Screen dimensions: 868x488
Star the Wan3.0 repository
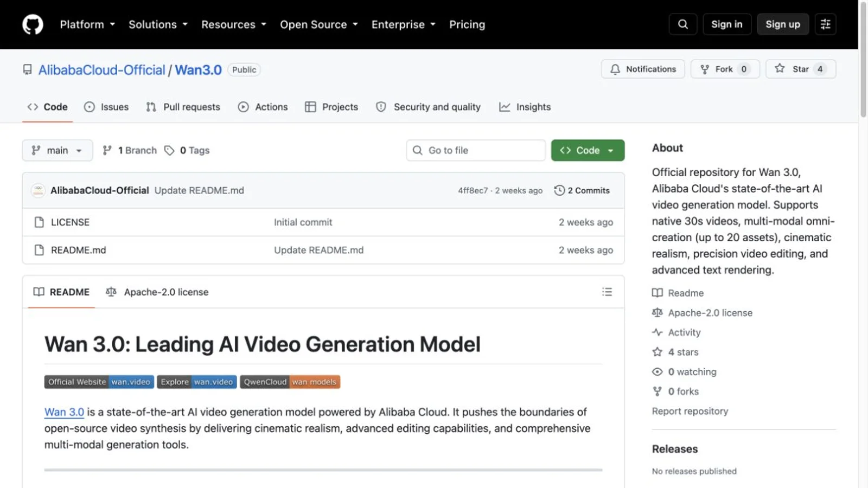tap(801, 69)
